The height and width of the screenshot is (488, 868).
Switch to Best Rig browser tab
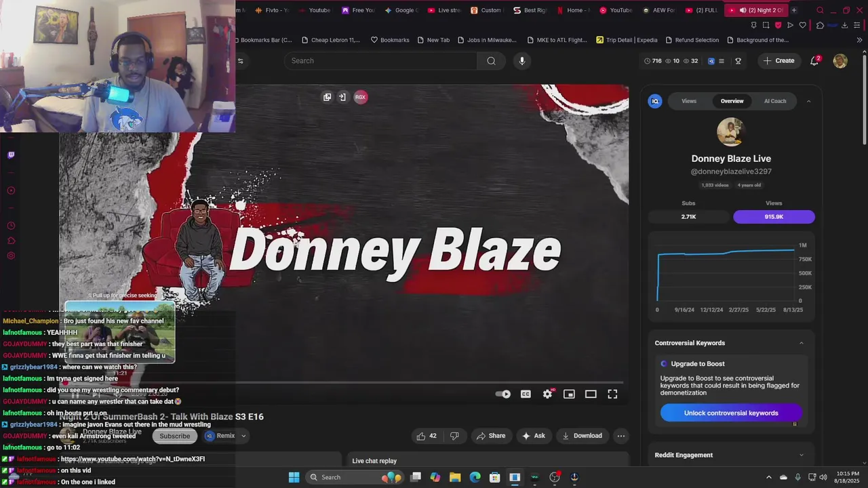point(530,10)
